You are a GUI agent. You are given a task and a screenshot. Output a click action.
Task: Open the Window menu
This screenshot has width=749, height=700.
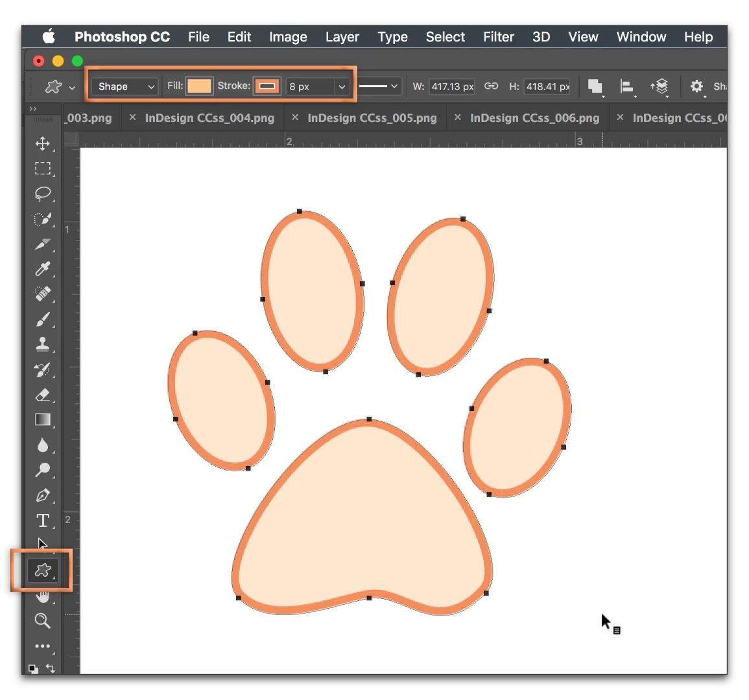point(641,37)
